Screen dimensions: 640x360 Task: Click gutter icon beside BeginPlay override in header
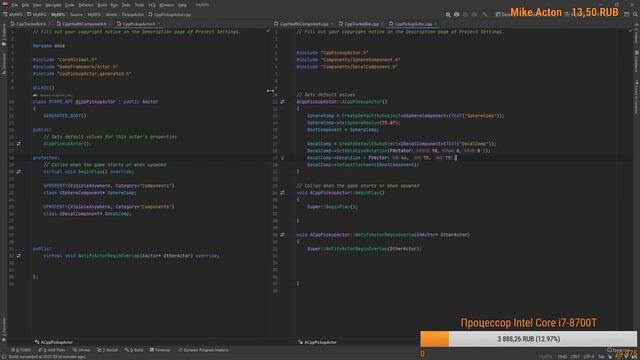19,172
